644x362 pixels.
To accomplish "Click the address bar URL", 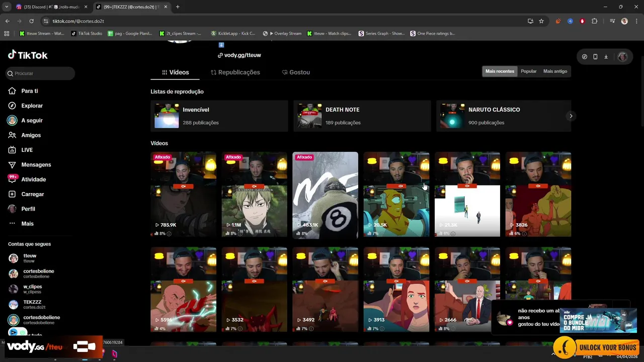I will tap(78, 21).
